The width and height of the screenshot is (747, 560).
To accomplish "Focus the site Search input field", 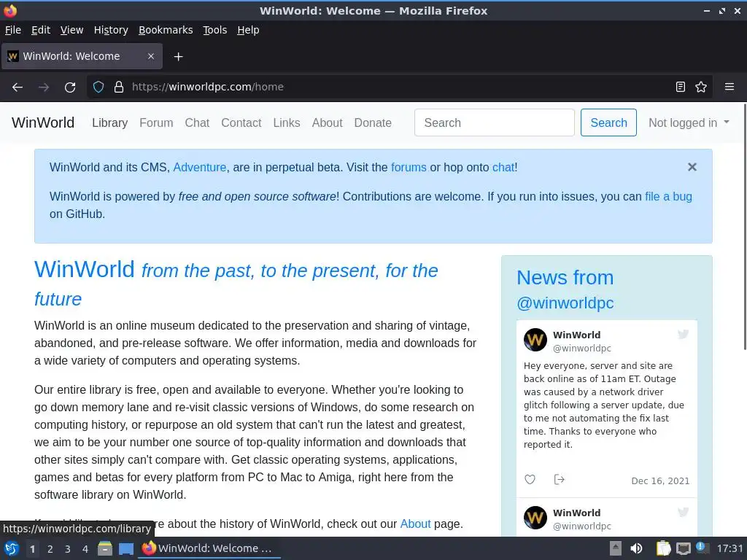I will pyautogui.click(x=494, y=122).
